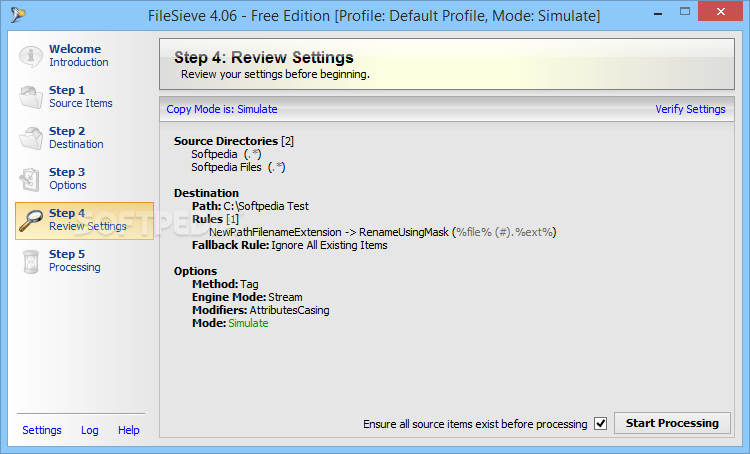Screen dimensions: 750x454
Task: Go to Step 1 Source Items
Action: (x=80, y=97)
